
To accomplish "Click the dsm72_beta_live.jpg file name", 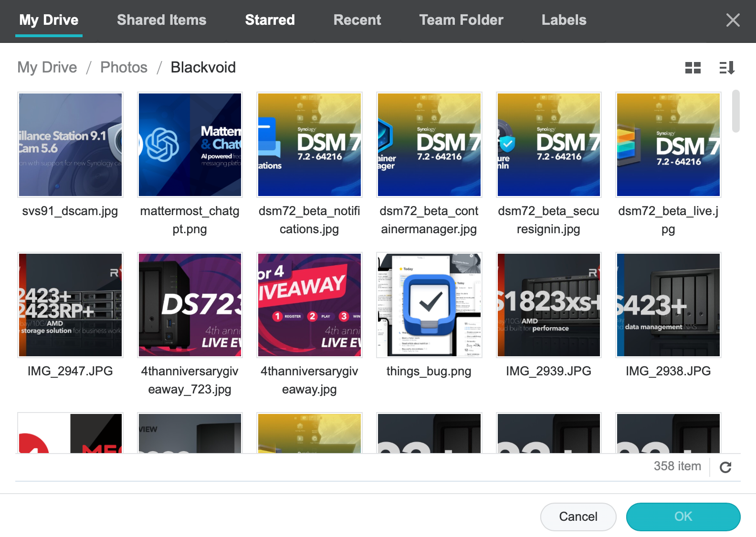I will click(668, 220).
